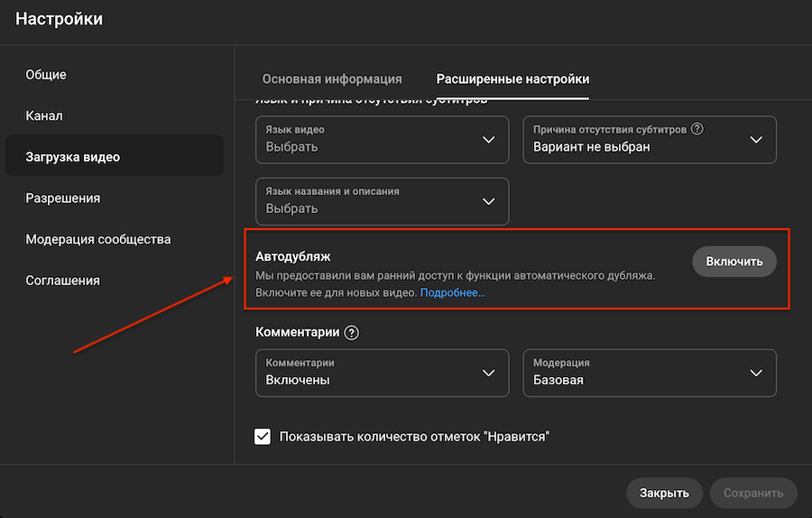This screenshot has height=518, width=812.
Task: Select "Загрузка видео" in the sidebar
Action: [72, 157]
